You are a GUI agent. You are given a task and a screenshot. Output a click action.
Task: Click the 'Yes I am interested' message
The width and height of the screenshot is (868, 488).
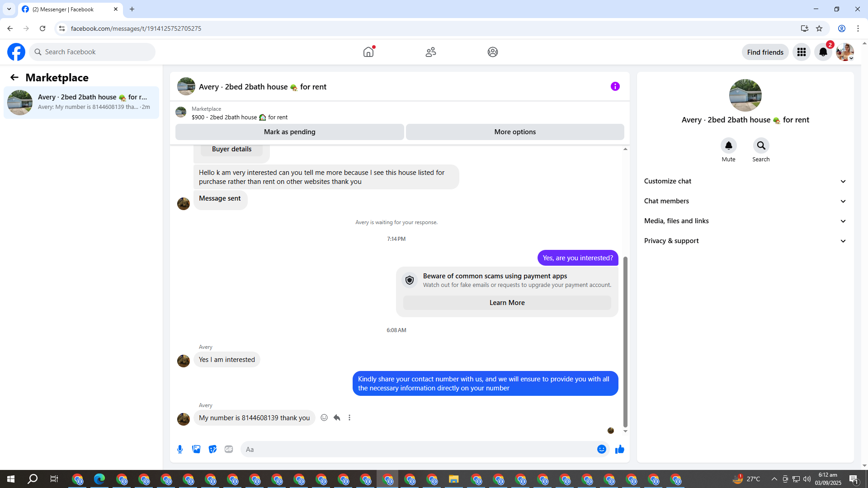227,360
